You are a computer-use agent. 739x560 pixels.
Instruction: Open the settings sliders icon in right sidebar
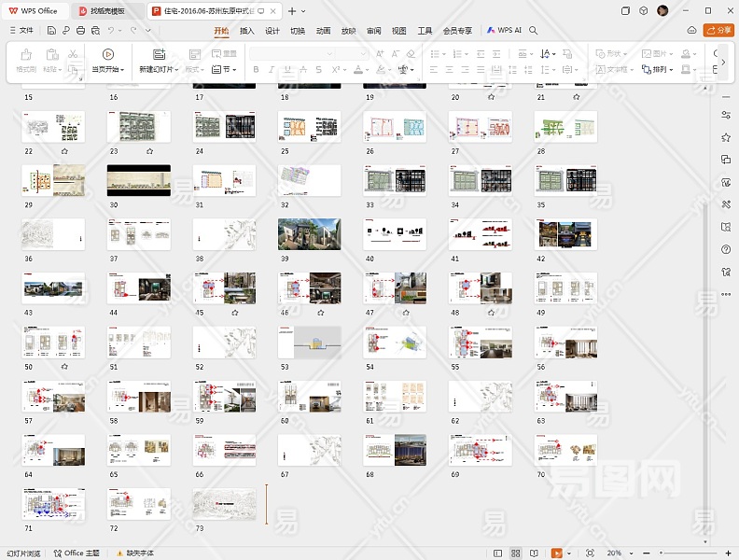coord(726,115)
